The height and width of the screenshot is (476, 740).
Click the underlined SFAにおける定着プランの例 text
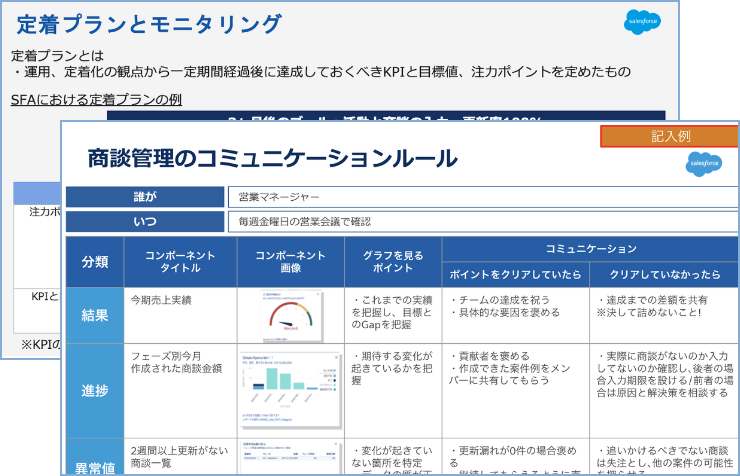pyautogui.click(x=96, y=100)
